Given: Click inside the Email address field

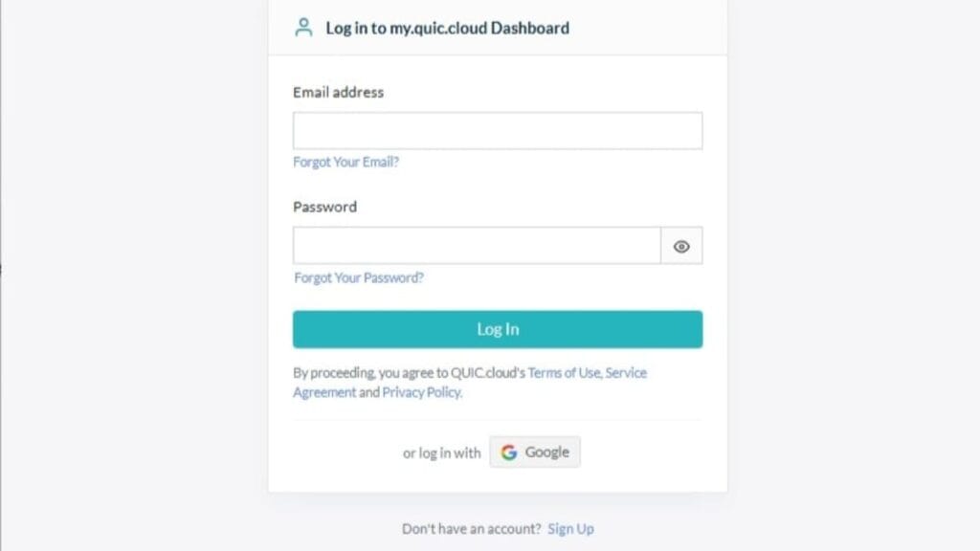Looking at the screenshot, I should coord(497,130).
